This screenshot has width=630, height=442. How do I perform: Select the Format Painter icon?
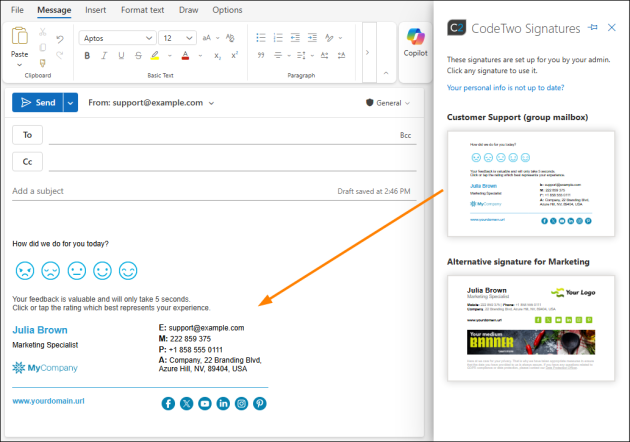pos(43,63)
